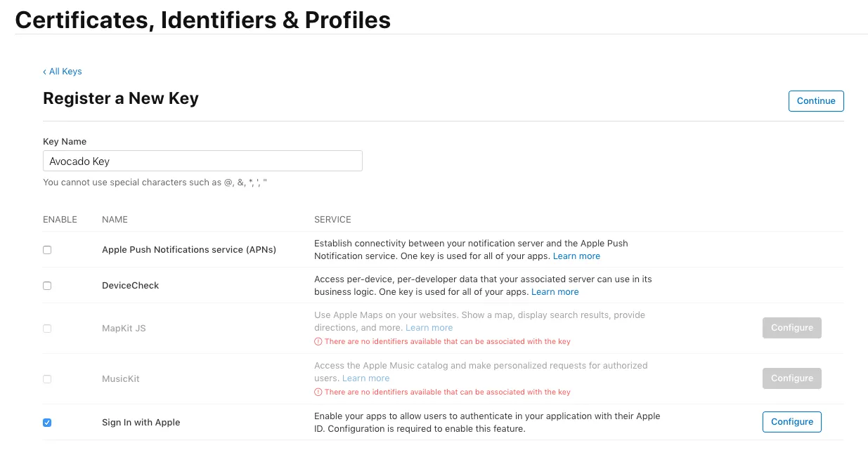
Task: Click the disabled MusicKit Configure button
Action: (791, 378)
